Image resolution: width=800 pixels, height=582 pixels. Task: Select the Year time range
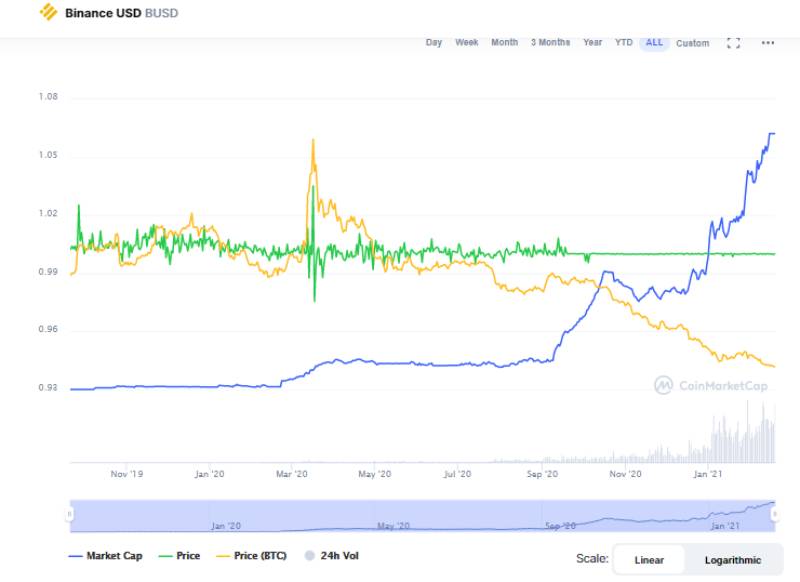pos(593,43)
